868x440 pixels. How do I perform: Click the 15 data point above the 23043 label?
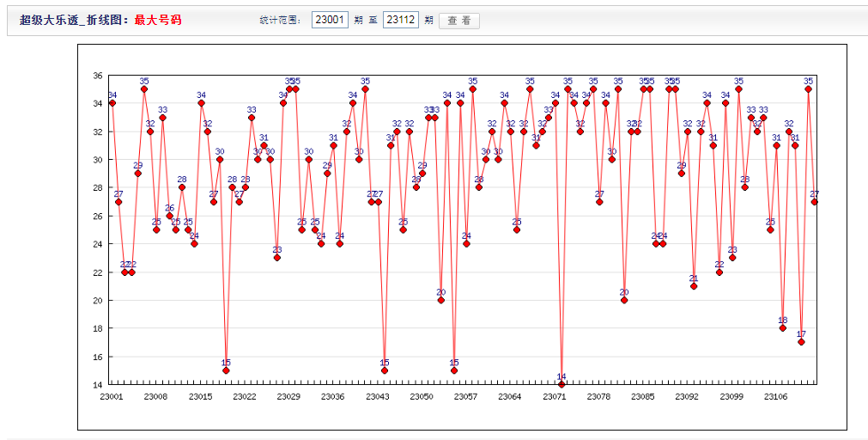[385, 370]
